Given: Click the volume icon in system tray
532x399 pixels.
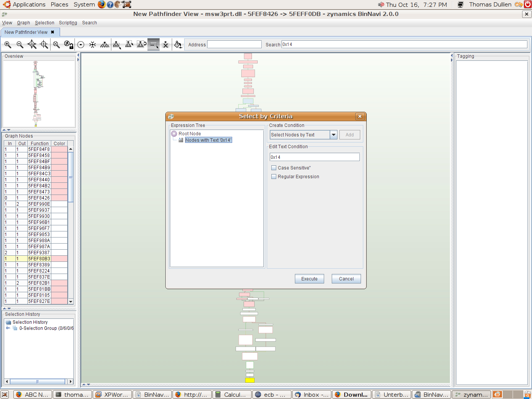Looking at the screenshot, I should pyautogui.click(x=381, y=5).
